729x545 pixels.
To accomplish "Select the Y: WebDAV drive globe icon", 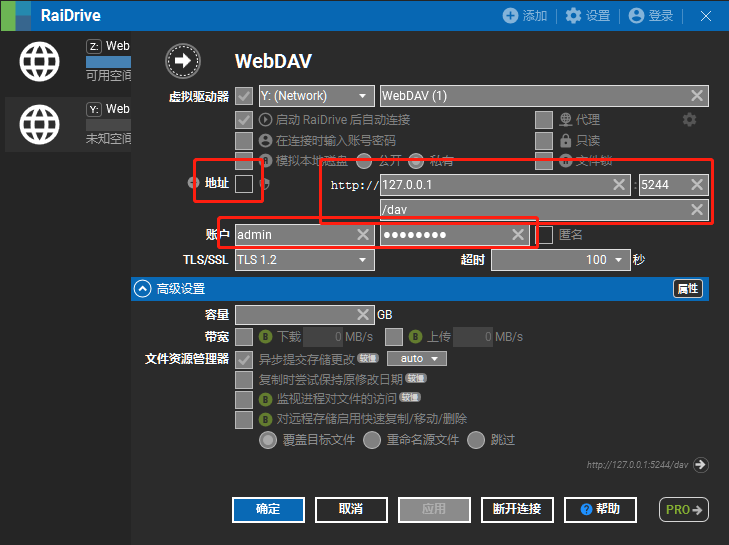I will coord(40,124).
